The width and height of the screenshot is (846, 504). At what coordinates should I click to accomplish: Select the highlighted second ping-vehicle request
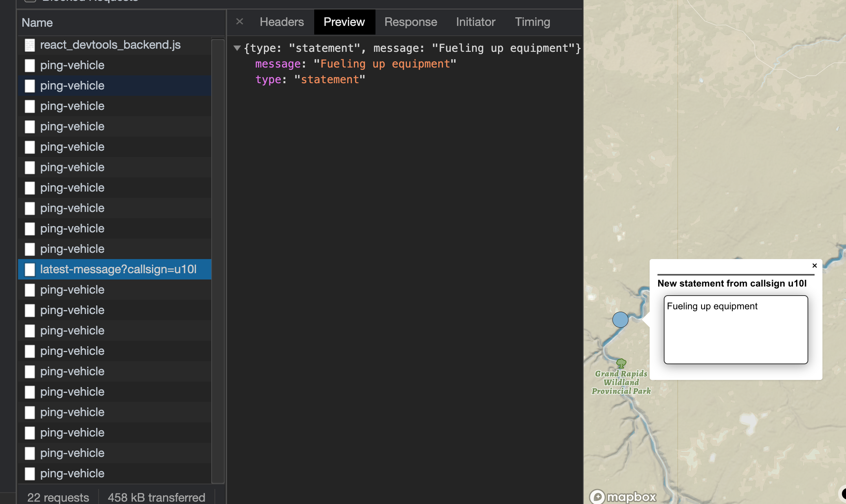[x=72, y=86]
